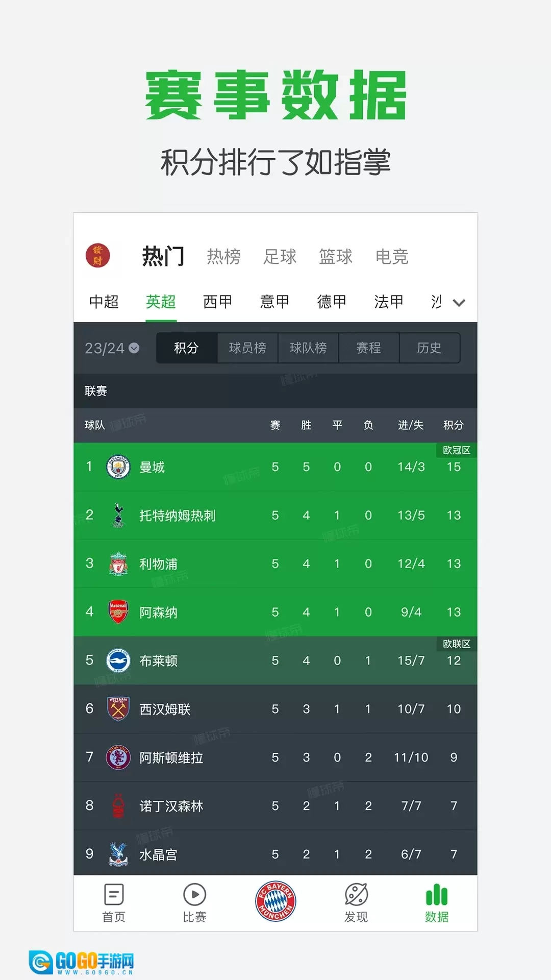Screen dimensions: 551x980
Task: Tap the Manchester City club crest
Action: (x=118, y=467)
